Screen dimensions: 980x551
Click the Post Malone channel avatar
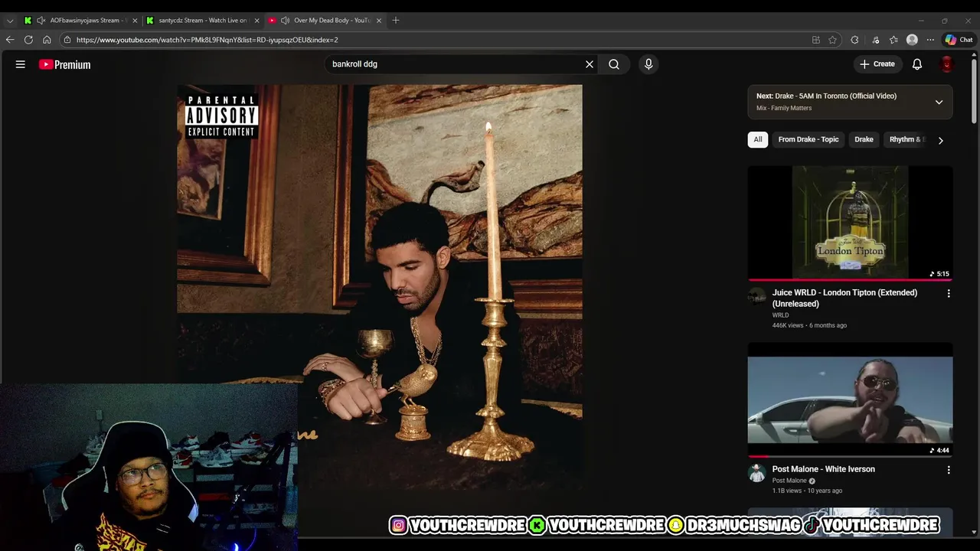pos(756,472)
